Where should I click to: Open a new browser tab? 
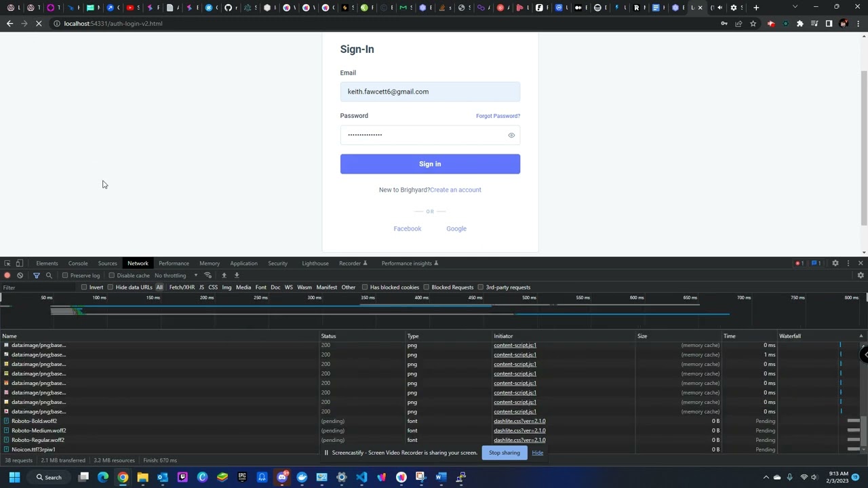coord(756,7)
